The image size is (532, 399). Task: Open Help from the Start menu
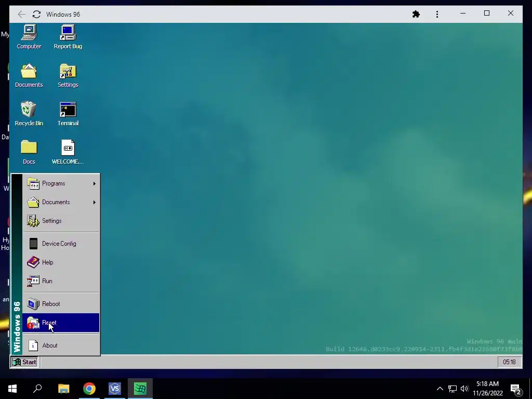point(61,262)
